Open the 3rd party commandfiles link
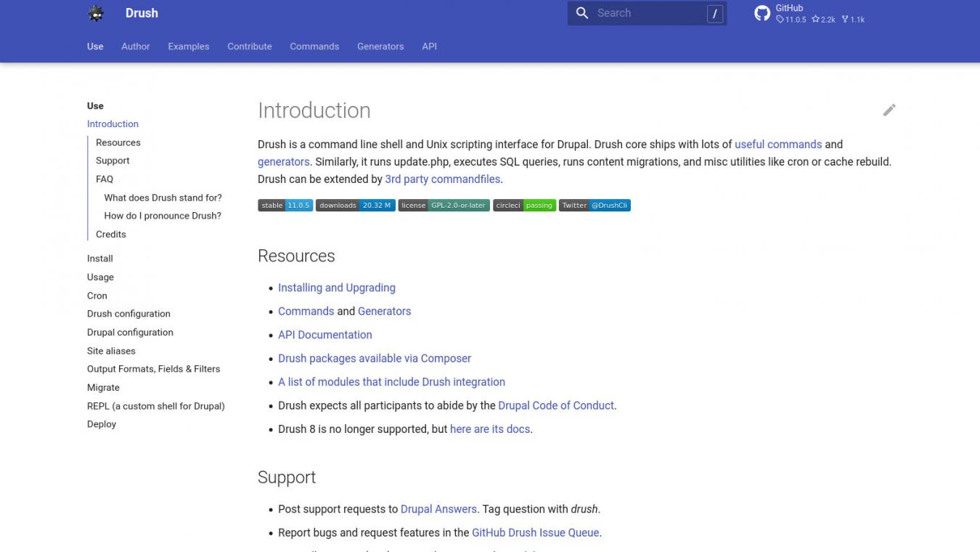 [x=442, y=179]
